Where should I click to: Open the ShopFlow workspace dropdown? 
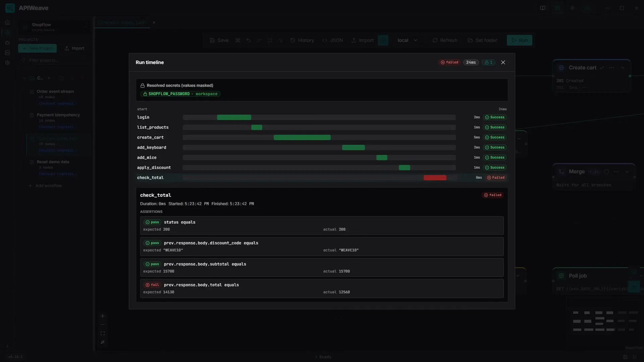pyautogui.click(x=54, y=27)
